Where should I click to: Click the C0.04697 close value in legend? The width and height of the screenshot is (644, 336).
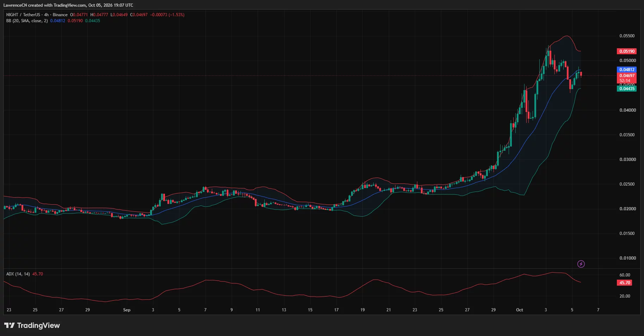click(x=139, y=15)
